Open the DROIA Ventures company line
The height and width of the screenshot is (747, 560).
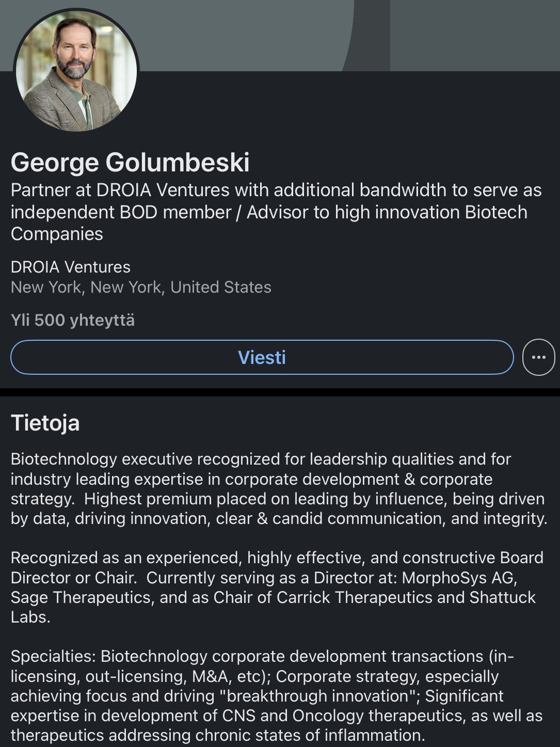pyautogui.click(x=71, y=267)
